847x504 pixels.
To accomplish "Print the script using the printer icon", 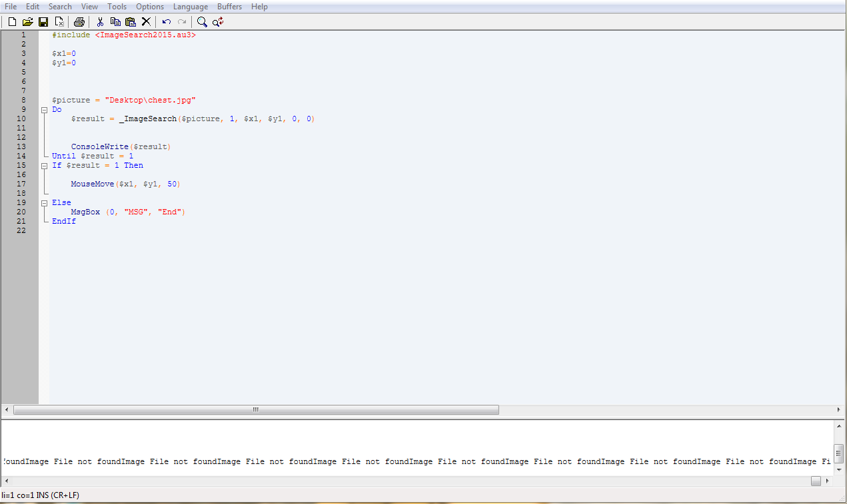I will tap(79, 22).
